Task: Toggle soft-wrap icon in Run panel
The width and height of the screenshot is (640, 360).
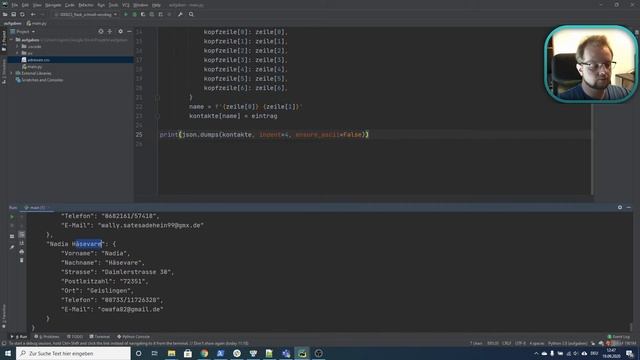Action: point(22,234)
